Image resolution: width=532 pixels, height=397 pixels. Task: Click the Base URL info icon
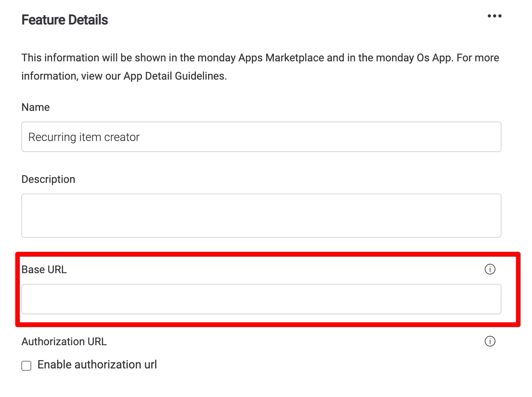tap(490, 269)
